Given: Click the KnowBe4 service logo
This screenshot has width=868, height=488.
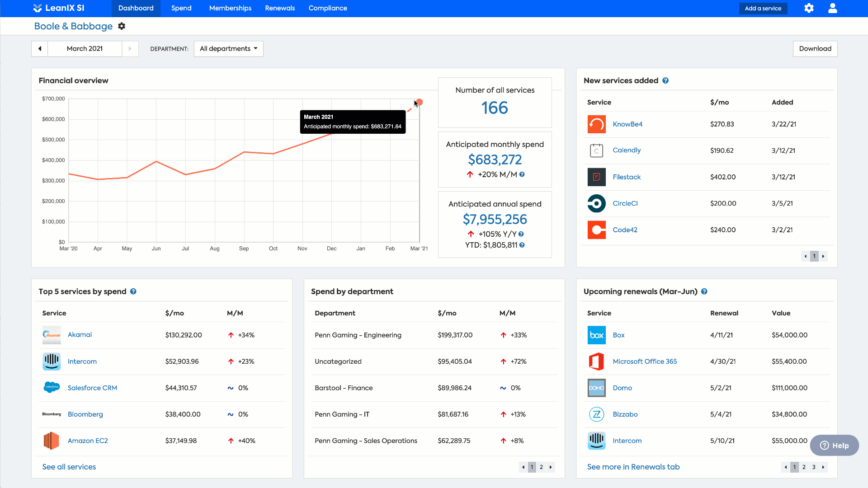Looking at the screenshot, I should point(596,124).
